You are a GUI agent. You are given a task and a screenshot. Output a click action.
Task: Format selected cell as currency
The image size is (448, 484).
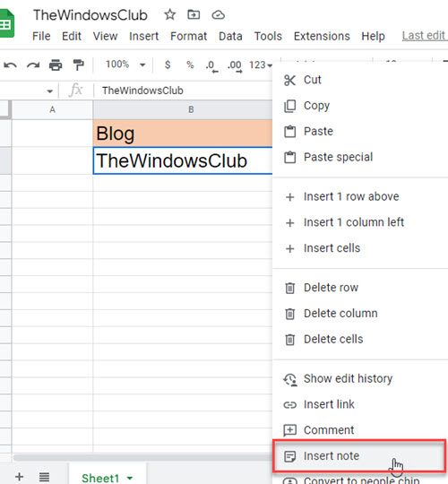pyautogui.click(x=168, y=65)
